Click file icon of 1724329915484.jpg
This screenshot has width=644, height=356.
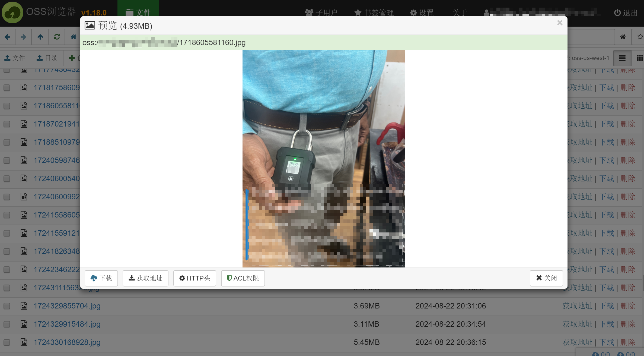pyautogui.click(x=24, y=324)
